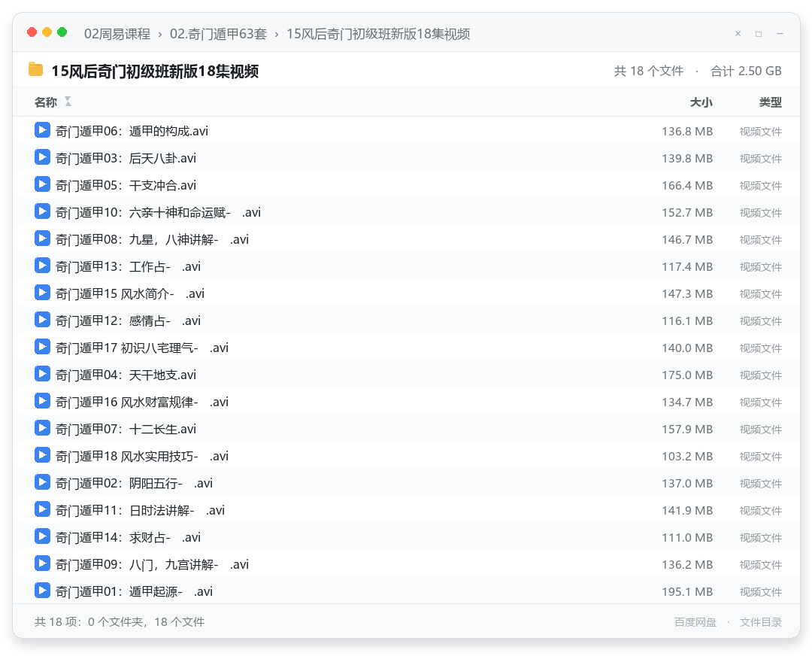
Task: Click video icon for 奇门遁甲11：日时法讲解
Action: pos(42,509)
